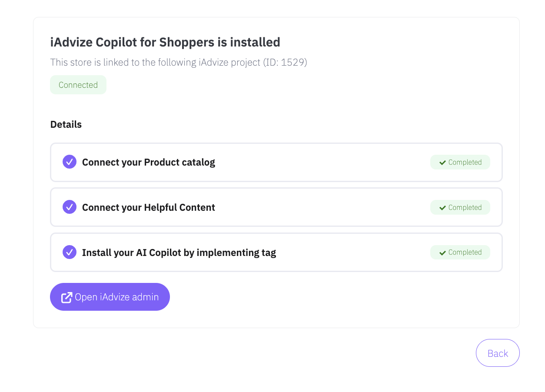Expand the 'Connect your Helpful Content' step
Viewport: 545px width, 392px height.
click(x=148, y=207)
